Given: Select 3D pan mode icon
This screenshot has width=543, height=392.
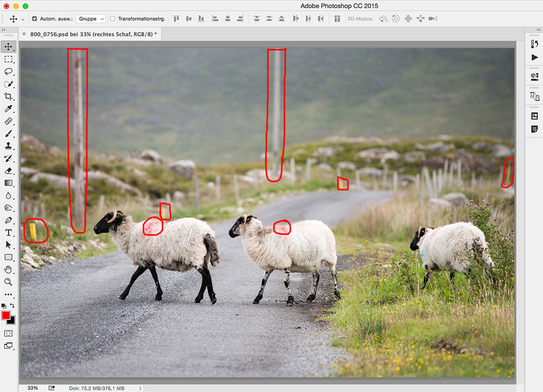Looking at the screenshot, I should click(x=408, y=18).
